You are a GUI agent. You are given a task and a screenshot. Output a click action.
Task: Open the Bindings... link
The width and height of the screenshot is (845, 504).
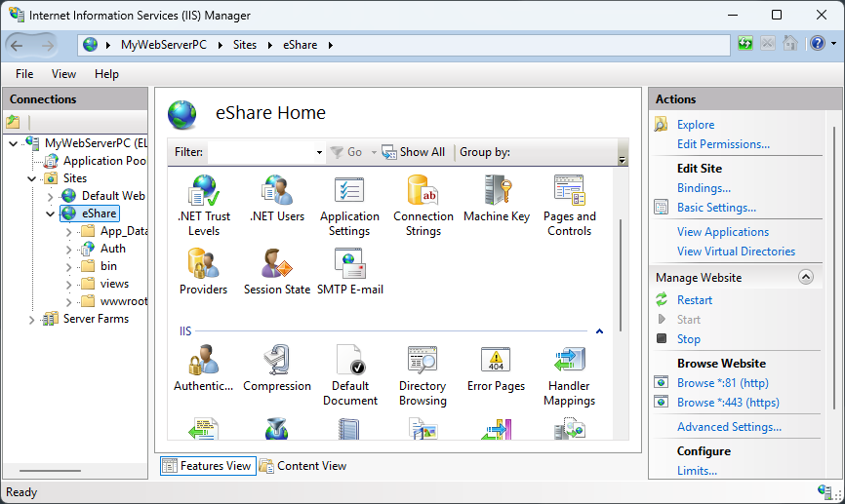click(704, 188)
